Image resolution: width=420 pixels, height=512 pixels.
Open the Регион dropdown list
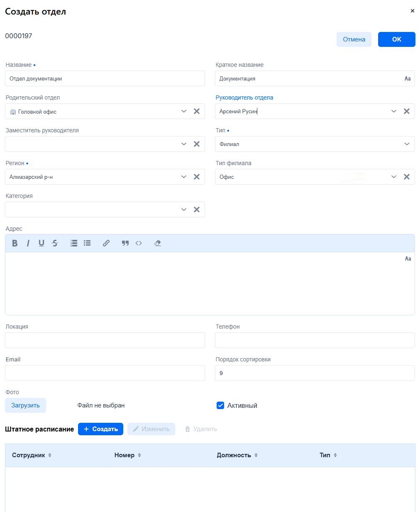184,177
